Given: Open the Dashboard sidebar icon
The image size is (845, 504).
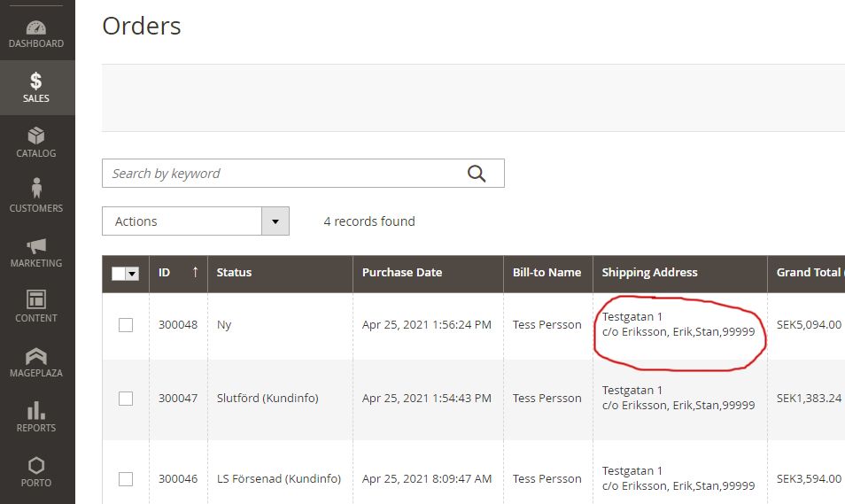Looking at the screenshot, I should click(36, 27).
